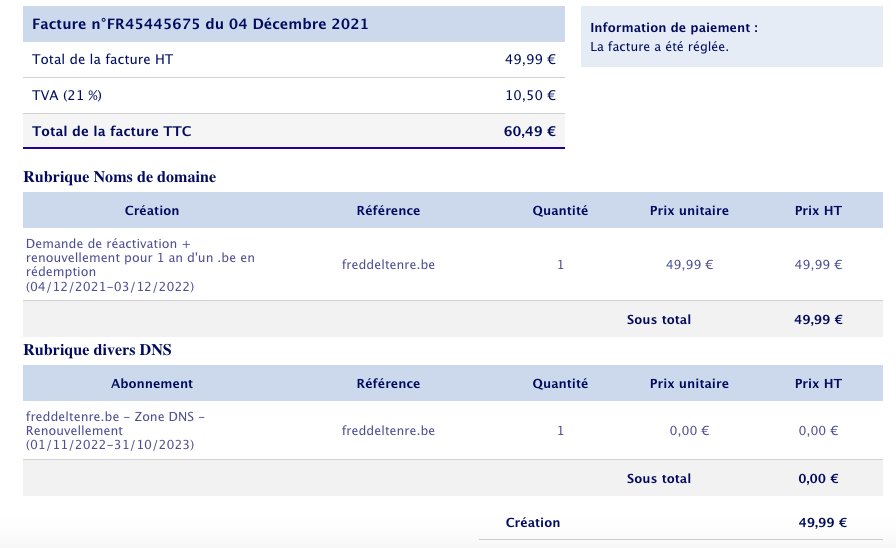Click the TVA (21 %) row label
Image resolution: width=896 pixels, height=548 pixels.
(x=67, y=96)
